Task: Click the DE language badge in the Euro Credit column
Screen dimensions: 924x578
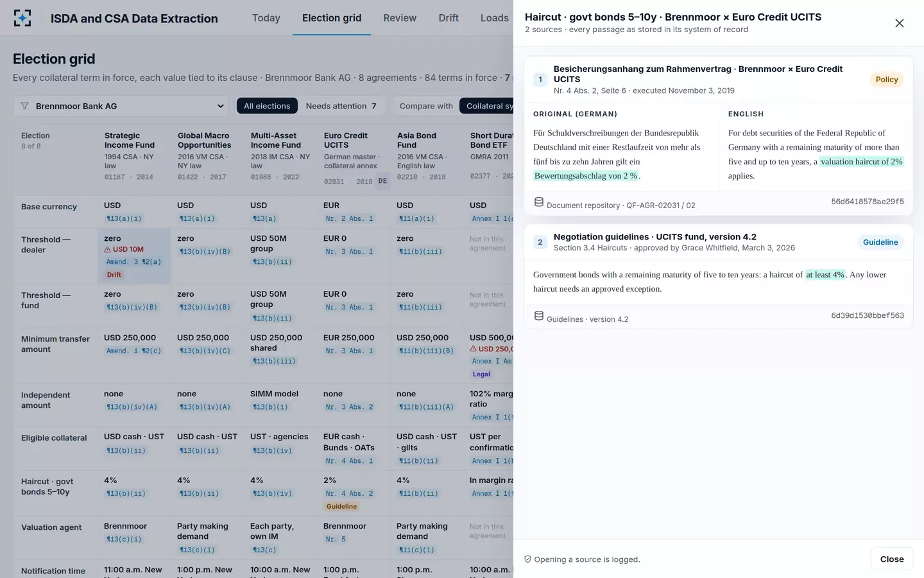Action: click(382, 181)
